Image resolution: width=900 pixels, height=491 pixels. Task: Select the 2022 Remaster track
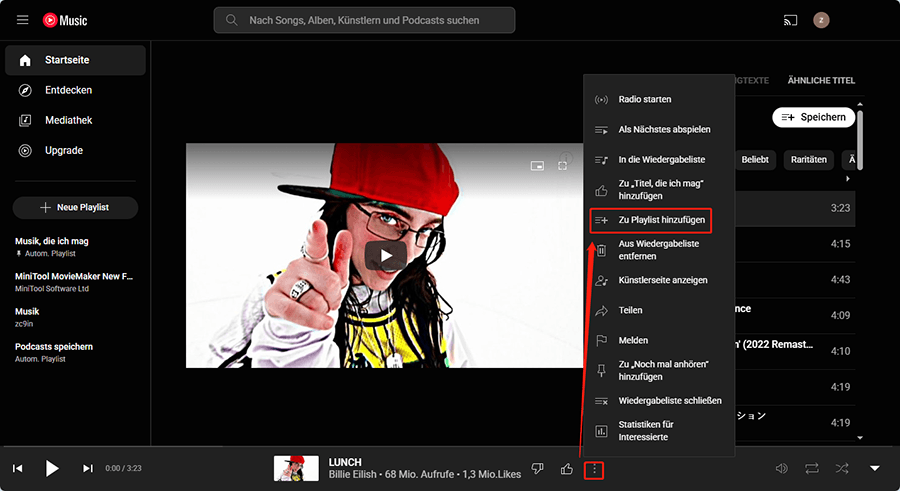(x=796, y=351)
